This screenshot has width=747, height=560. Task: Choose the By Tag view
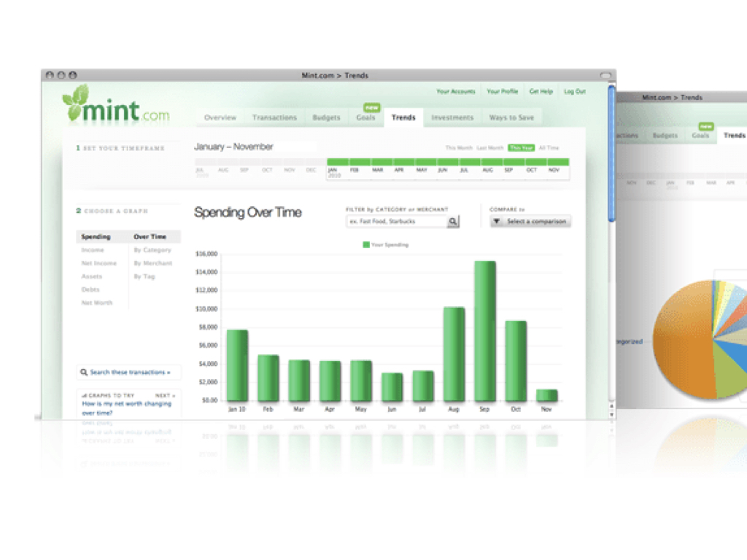[x=144, y=276]
